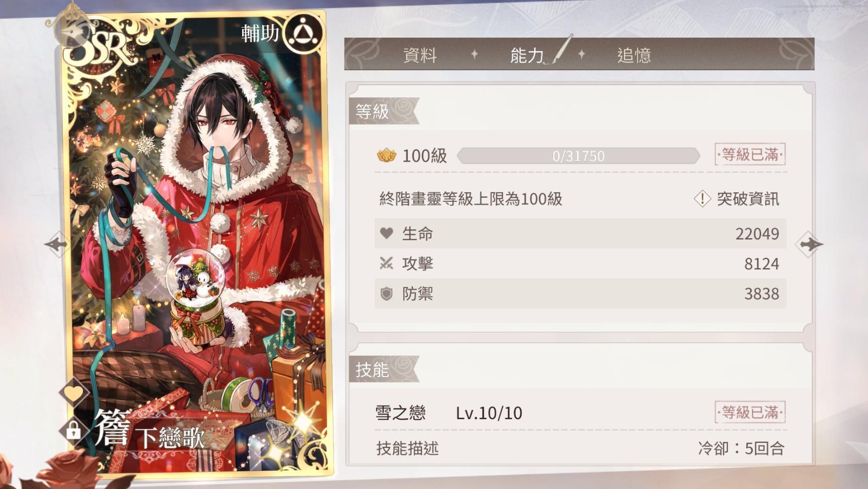Click the experience progress bar 0/31750
This screenshot has height=489, width=868.
pyautogui.click(x=578, y=156)
